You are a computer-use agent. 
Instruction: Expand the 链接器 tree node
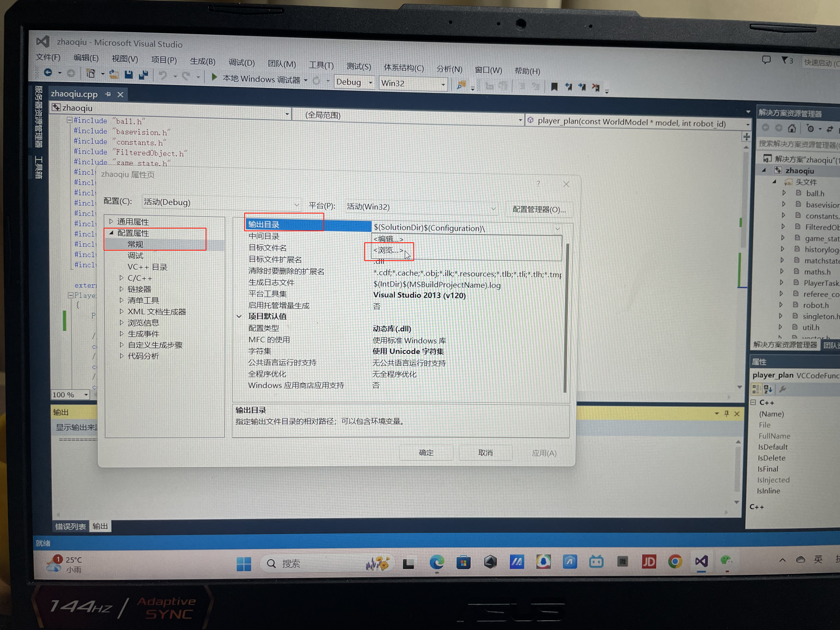(121, 289)
